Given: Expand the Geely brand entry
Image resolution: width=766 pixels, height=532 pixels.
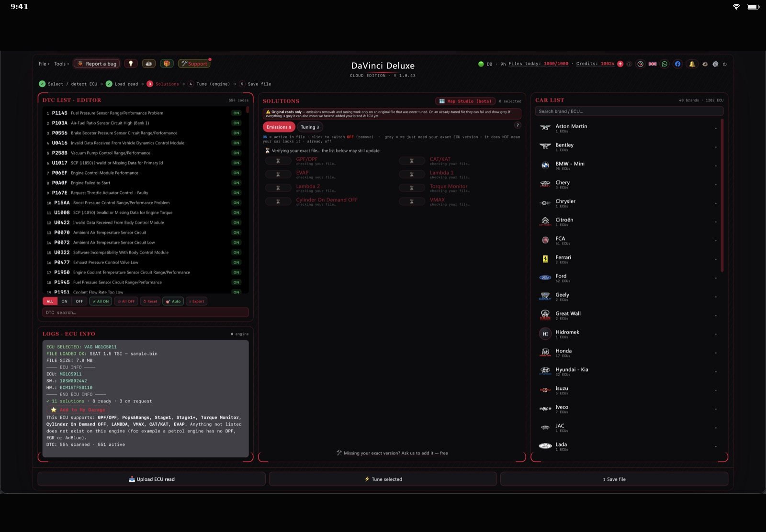Looking at the screenshot, I should (628, 297).
